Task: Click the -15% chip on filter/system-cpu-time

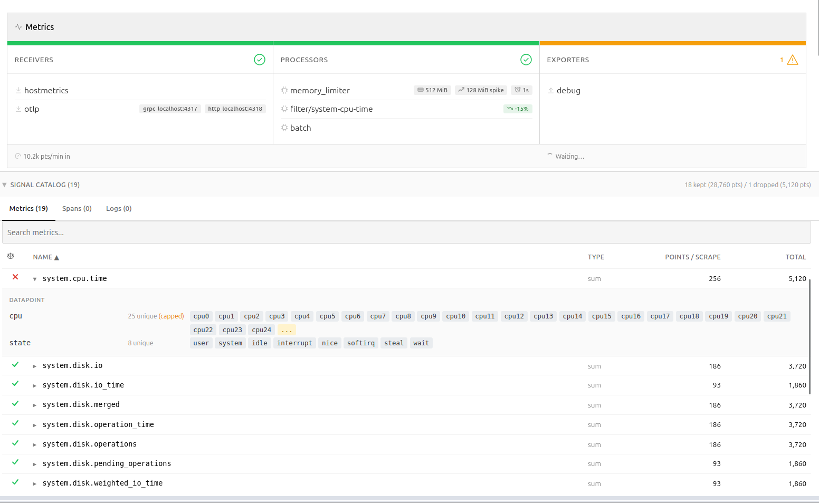Action: pos(517,109)
